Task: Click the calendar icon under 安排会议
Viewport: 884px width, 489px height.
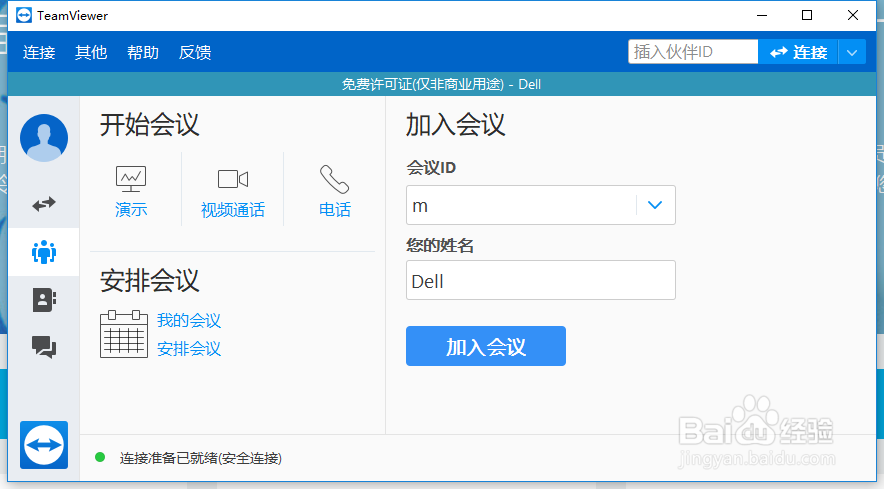Action: click(x=124, y=334)
